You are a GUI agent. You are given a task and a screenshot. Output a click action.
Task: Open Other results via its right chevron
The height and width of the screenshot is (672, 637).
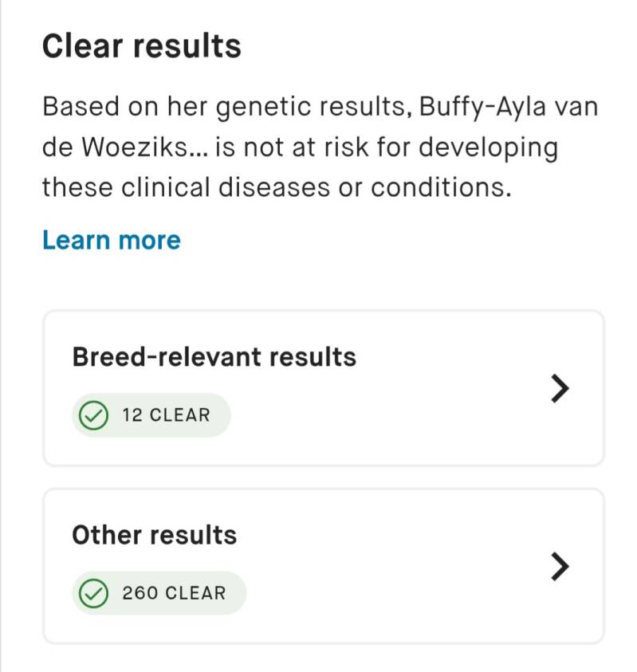tap(561, 566)
